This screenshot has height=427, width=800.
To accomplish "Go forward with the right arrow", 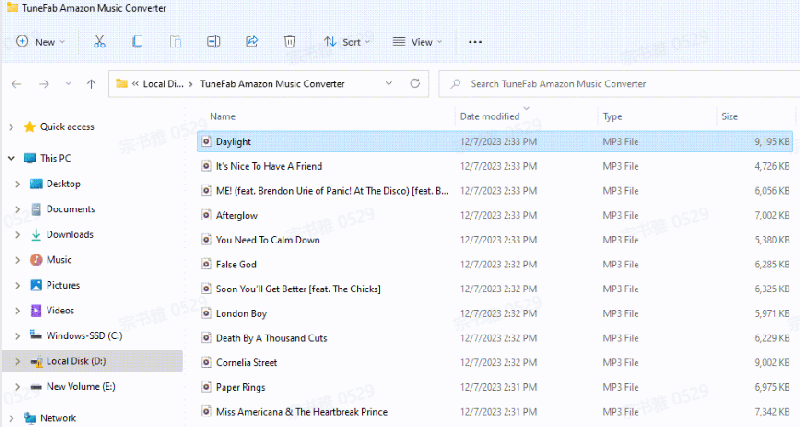I will tap(44, 84).
